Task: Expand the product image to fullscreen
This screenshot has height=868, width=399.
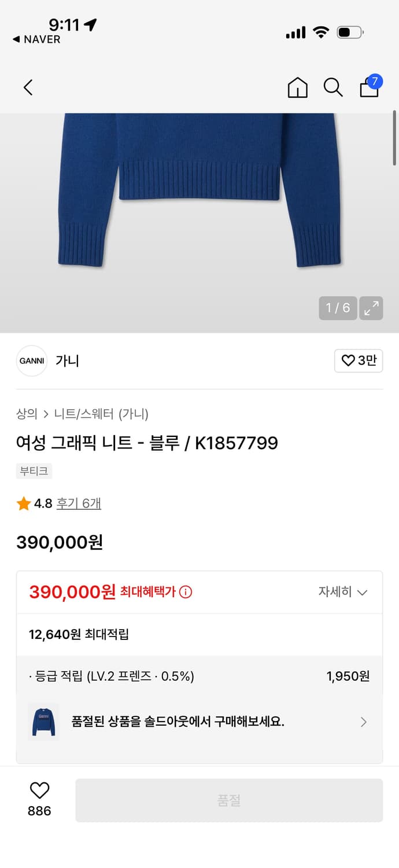Action: 371,308
